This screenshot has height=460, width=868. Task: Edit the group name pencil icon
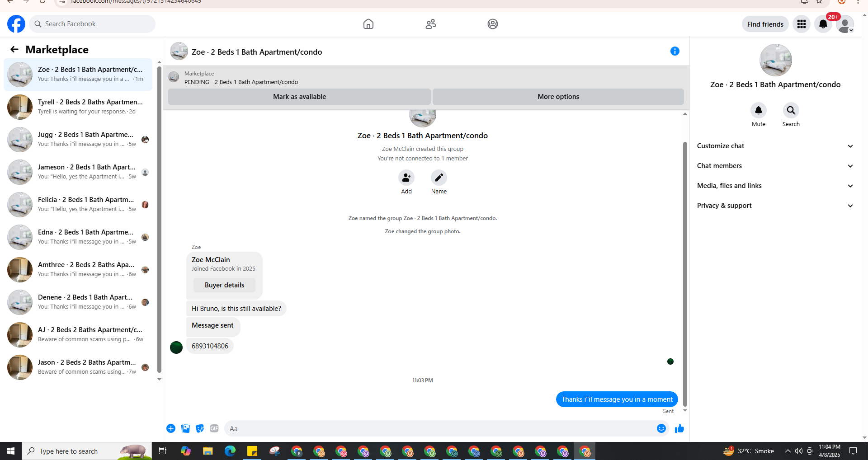[x=439, y=178]
